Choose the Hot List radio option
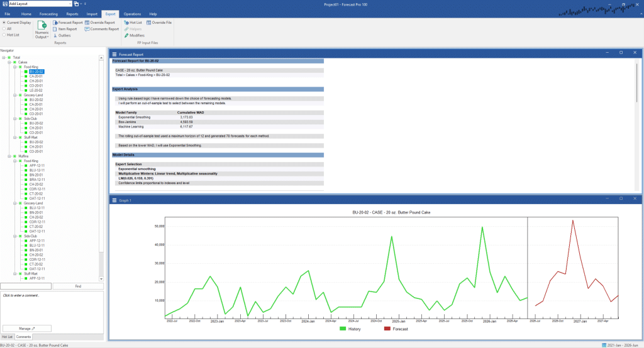 4,35
